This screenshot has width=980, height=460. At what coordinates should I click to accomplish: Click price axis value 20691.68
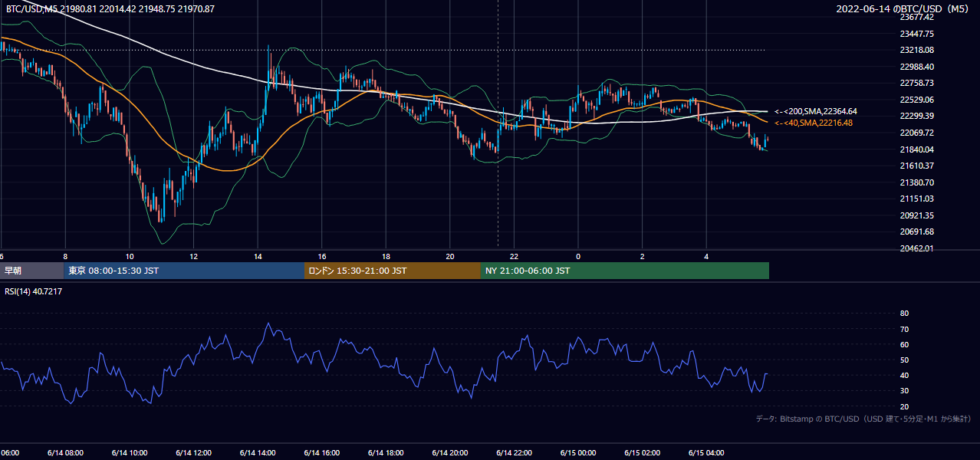[916, 232]
